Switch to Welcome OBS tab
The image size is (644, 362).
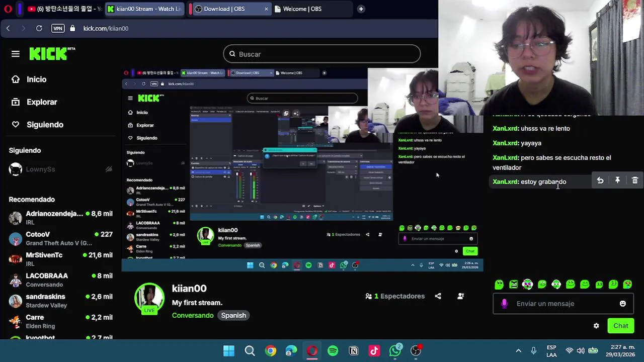click(312, 9)
